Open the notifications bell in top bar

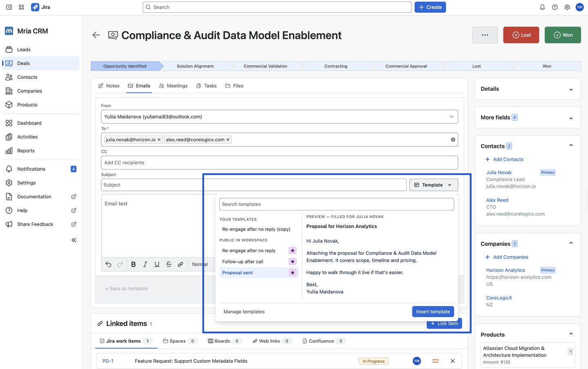pos(542,7)
